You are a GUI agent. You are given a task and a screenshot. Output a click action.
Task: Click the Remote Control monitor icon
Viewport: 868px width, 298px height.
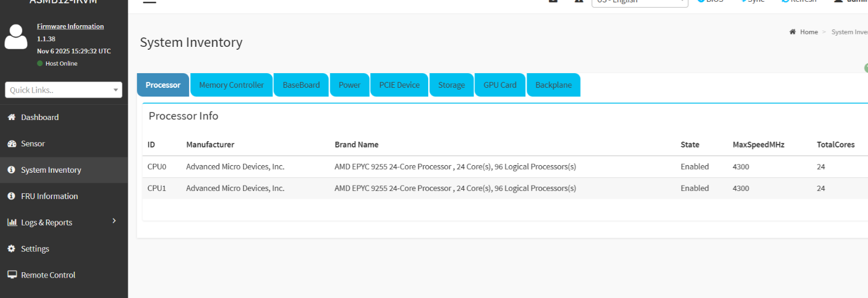click(x=11, y=275)
